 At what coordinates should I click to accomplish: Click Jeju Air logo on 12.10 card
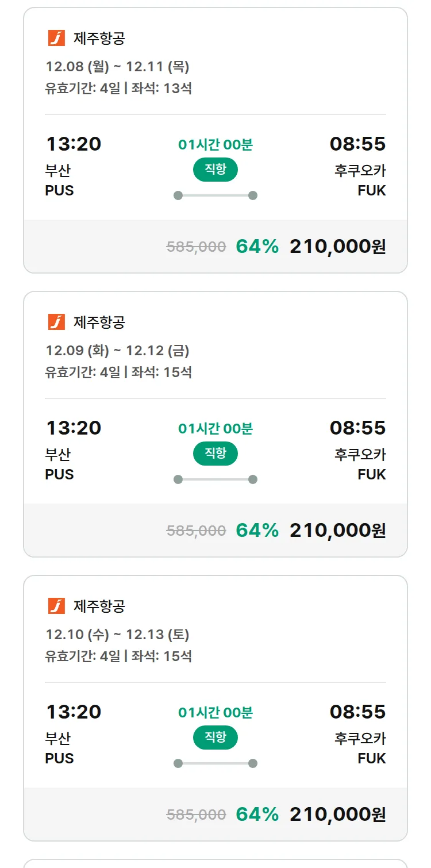56,606
